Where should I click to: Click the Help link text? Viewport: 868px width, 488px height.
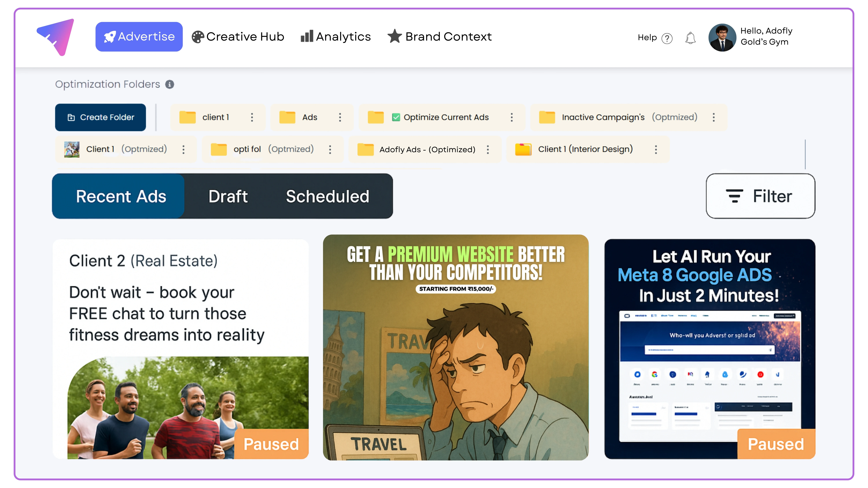[647, 38]
